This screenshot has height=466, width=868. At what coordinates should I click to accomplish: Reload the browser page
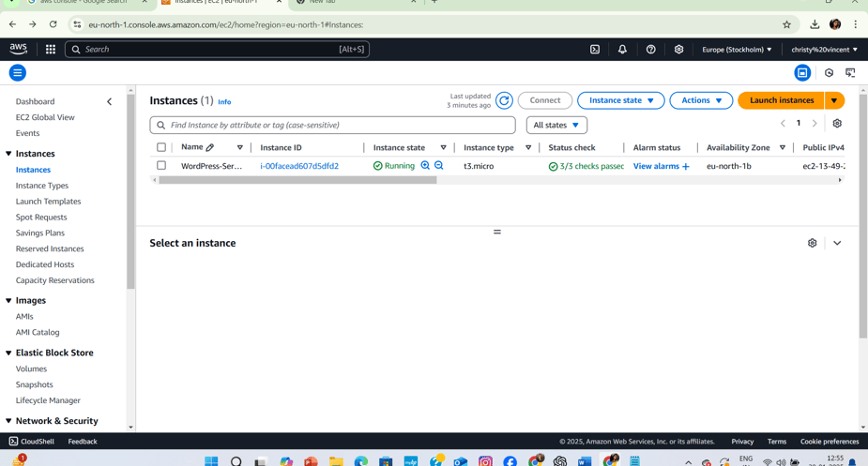click(53, 24)
